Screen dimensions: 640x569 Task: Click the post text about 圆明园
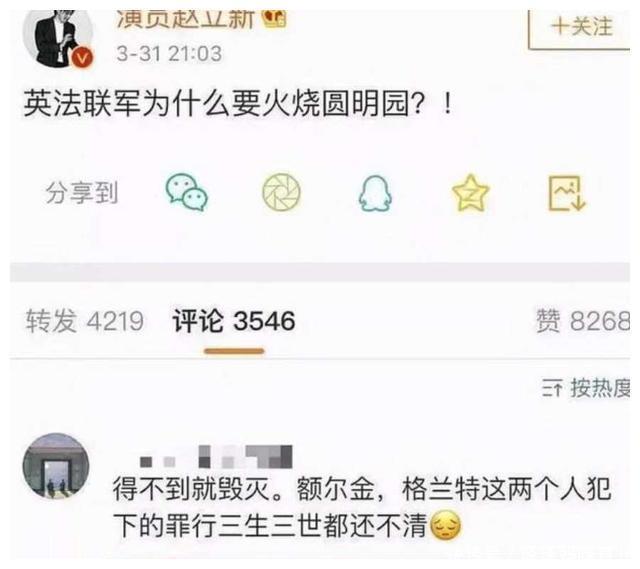pyautogui.click(x=238, y=103)
